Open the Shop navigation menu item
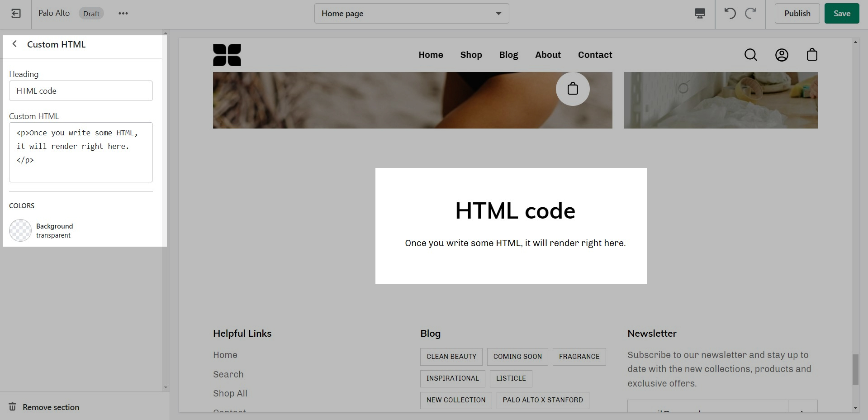The image size is (868, 420). (471, 55)
